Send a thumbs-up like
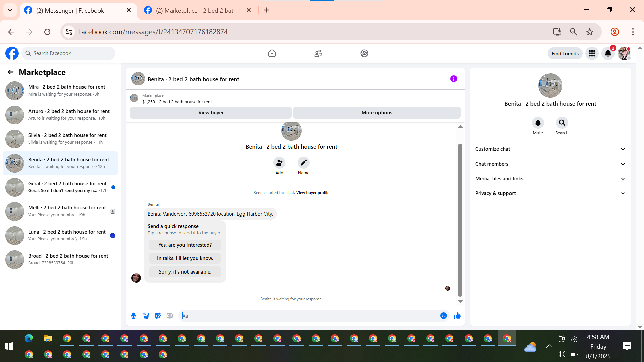 457,316
